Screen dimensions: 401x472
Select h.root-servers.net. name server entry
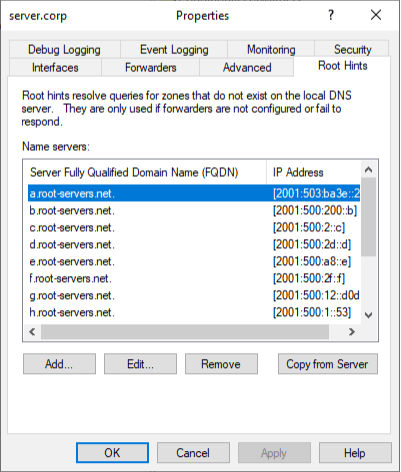[x=194, y=312]
